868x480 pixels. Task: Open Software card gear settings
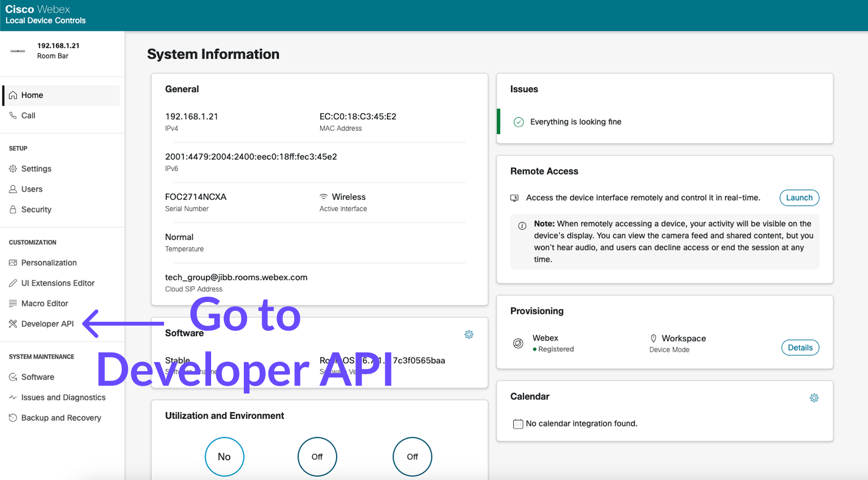469,334
